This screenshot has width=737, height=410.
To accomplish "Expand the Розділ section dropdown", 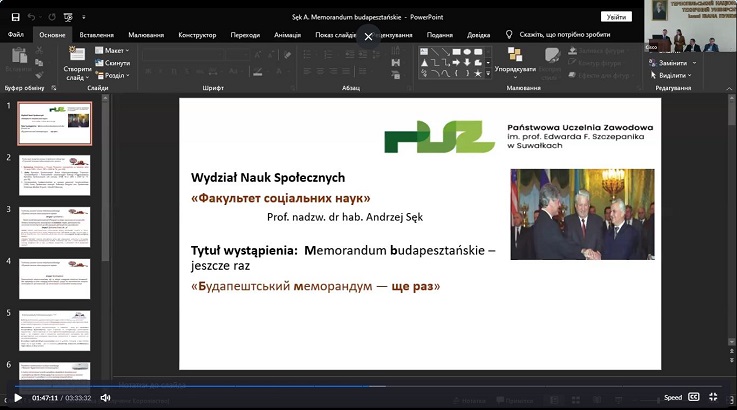I will coord(114,75).
